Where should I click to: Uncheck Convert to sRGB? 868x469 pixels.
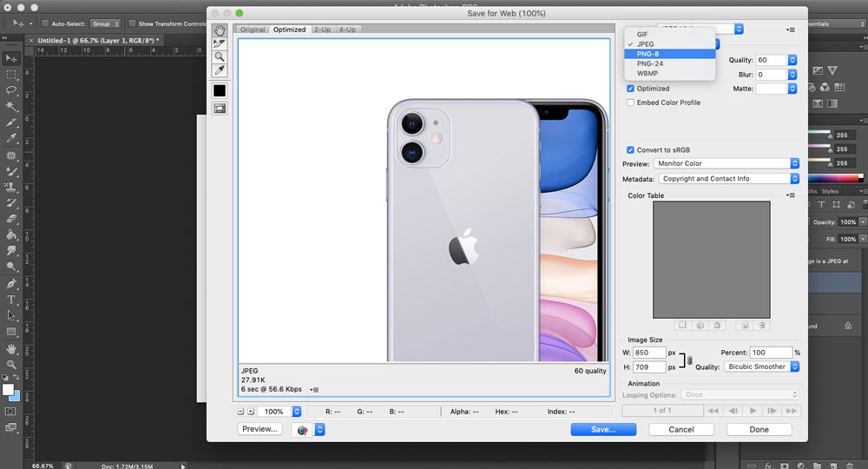[x=630, y=150]
